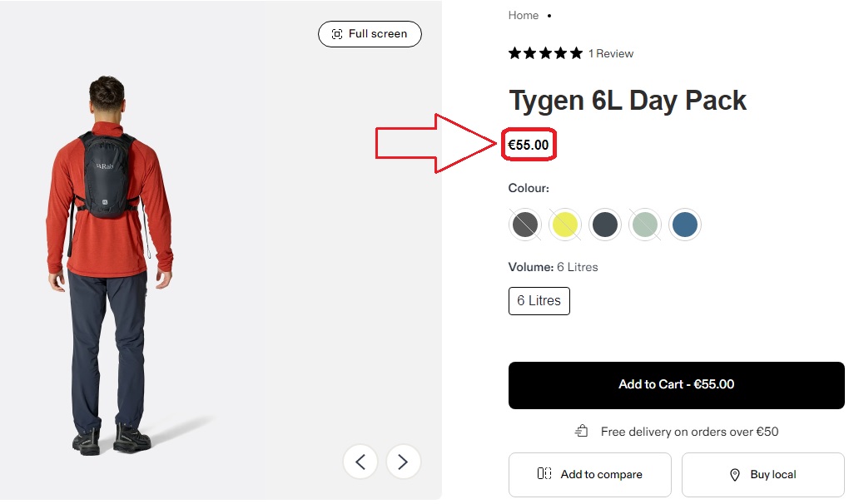
Task: Open the Full screen image view
Action: pos(370,34)
